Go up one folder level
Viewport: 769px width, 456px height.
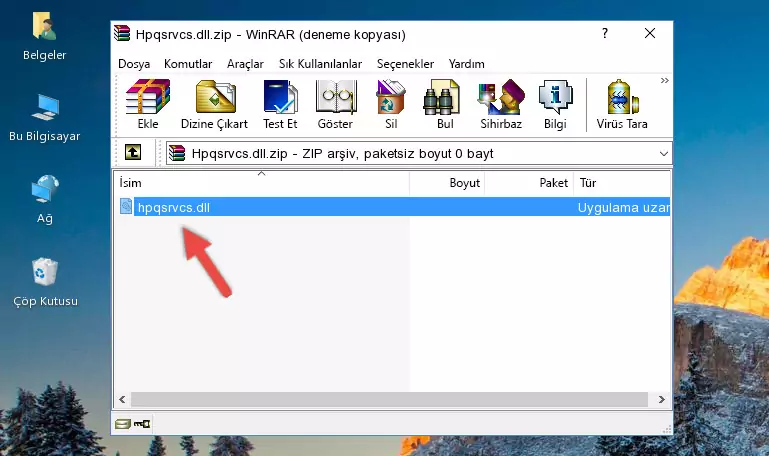click(133, 152)
